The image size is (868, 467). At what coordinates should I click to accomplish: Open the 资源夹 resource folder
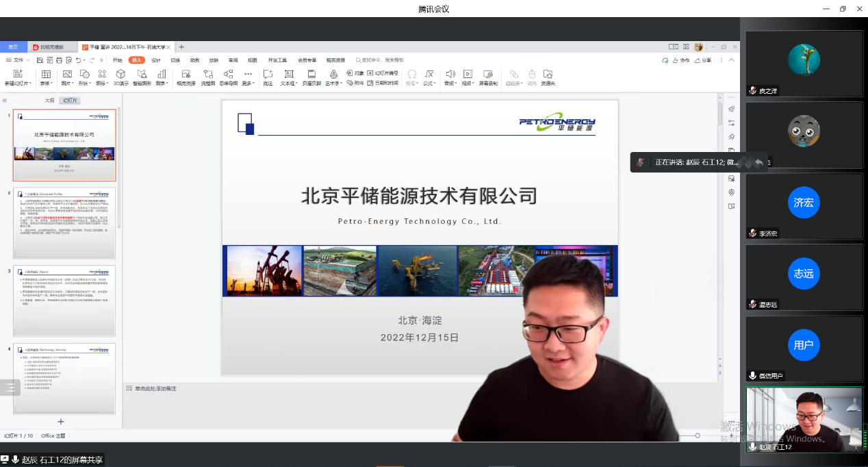548,74
